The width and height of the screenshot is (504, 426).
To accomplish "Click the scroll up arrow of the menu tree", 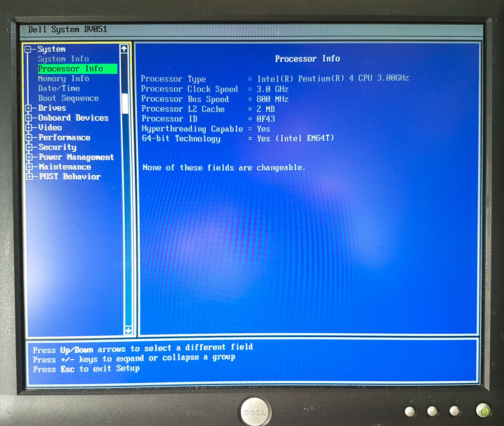I will [124, 49].
